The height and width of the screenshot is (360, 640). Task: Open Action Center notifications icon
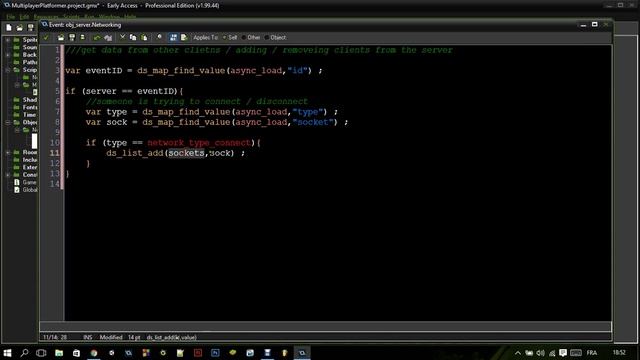pyautogui.click(x=563, y=353)
